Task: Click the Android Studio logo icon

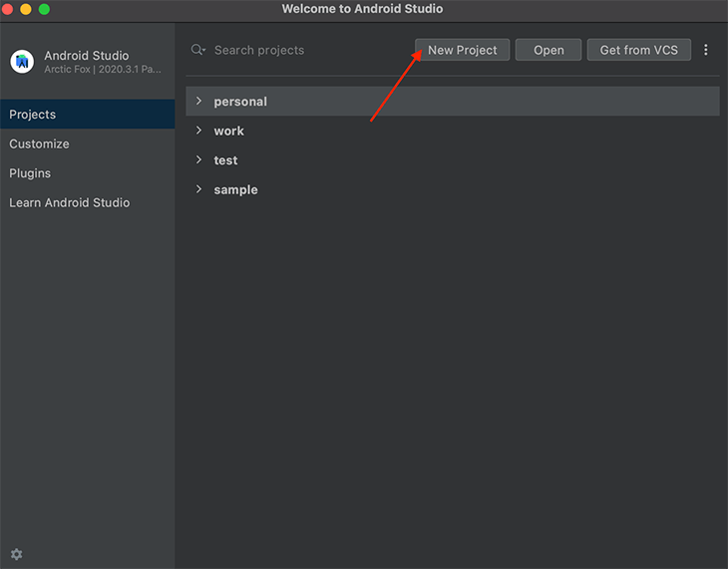Action: click(x=22, y=61)
